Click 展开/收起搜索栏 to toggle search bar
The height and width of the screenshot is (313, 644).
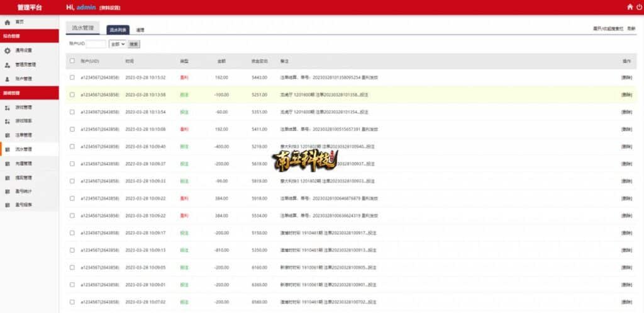pyautogui.click(x=608, y=29)
